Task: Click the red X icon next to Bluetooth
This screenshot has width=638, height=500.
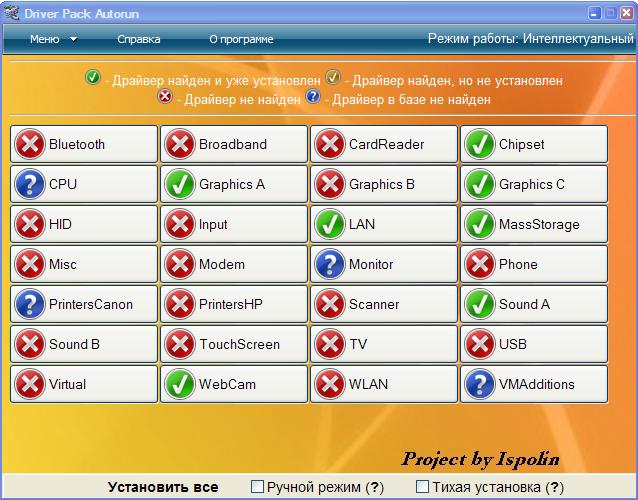Action: click(x=30, y=144)
